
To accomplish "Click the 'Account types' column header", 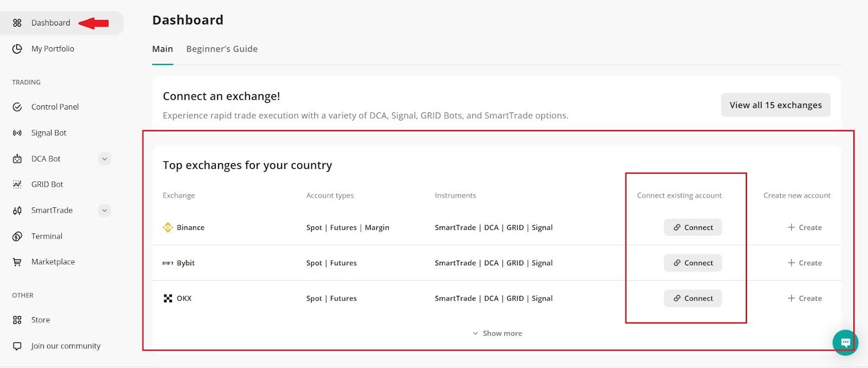I will point(330,195).
